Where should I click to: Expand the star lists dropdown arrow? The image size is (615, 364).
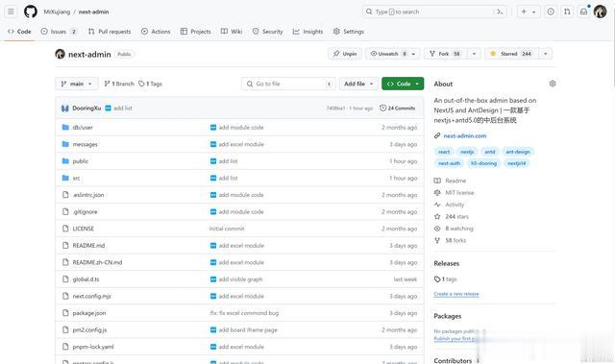tap(546, 54)
